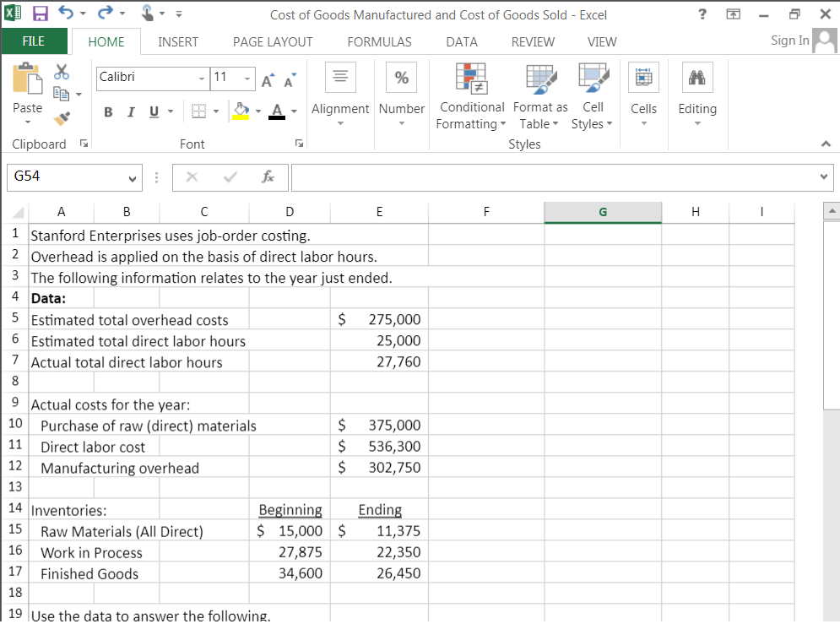Switch to the FORMULAS tab
Image resolution: width=840 pixels, height=624 pixels.
coord(379,41)
